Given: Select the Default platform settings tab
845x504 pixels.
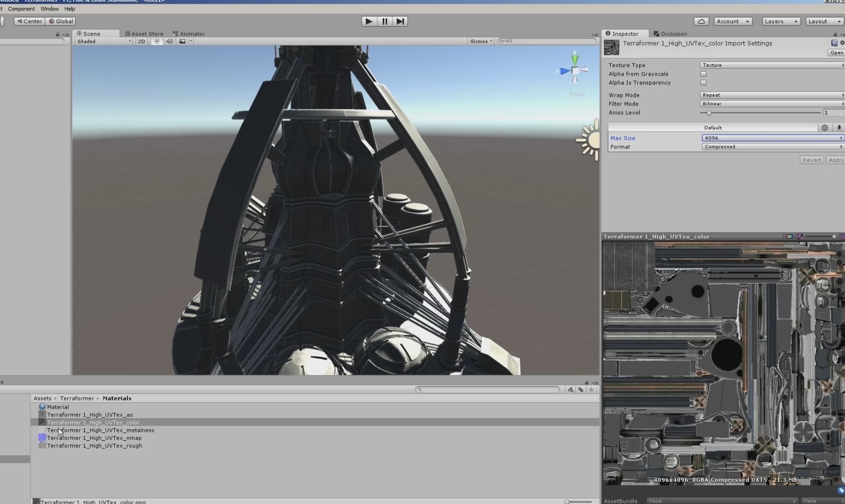Looking at the screenshot, I should click(713, 128).
